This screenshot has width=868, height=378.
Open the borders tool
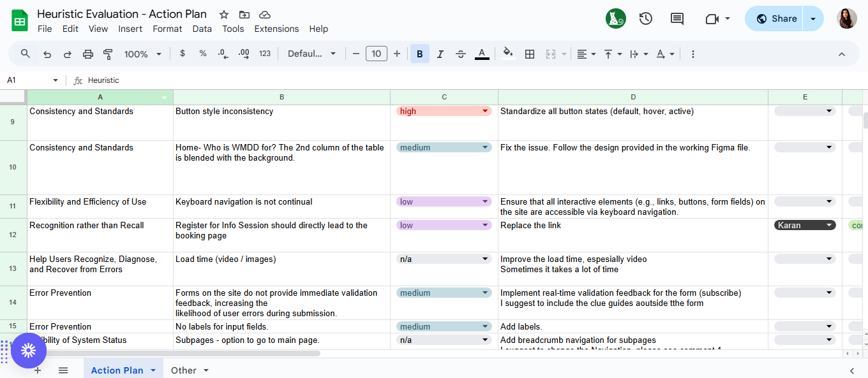point(529,54)
